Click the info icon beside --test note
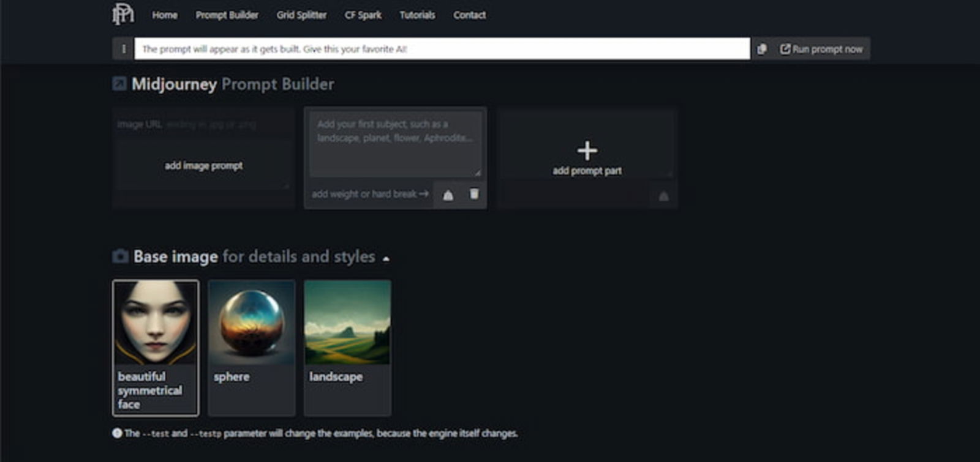 pos(117,433)
